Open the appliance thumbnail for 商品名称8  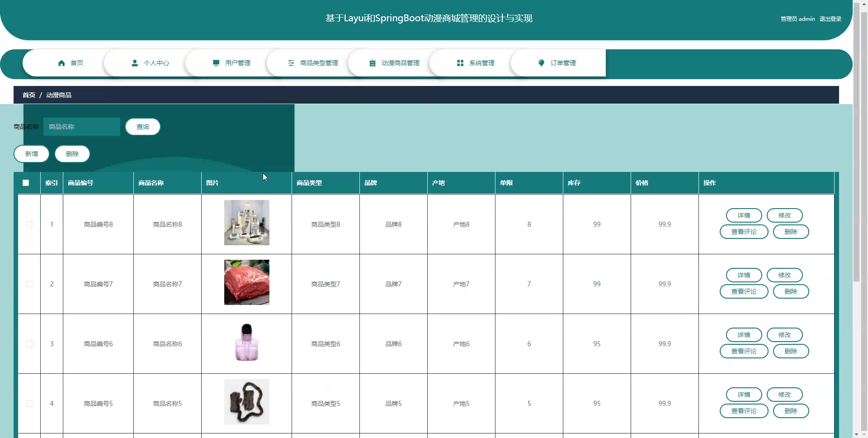tap(247, 223)
